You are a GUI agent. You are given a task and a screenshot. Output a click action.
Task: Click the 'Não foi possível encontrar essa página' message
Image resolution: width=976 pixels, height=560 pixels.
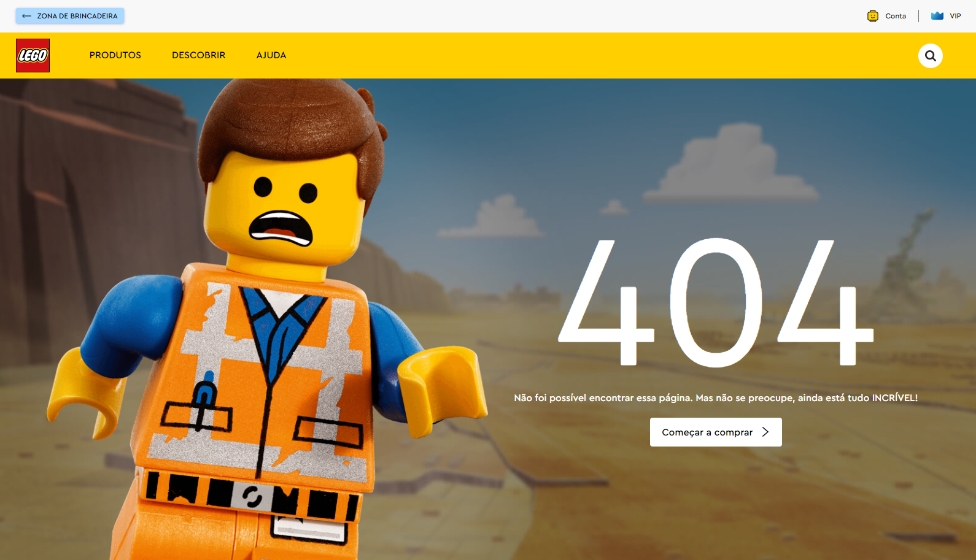point(716,398)
